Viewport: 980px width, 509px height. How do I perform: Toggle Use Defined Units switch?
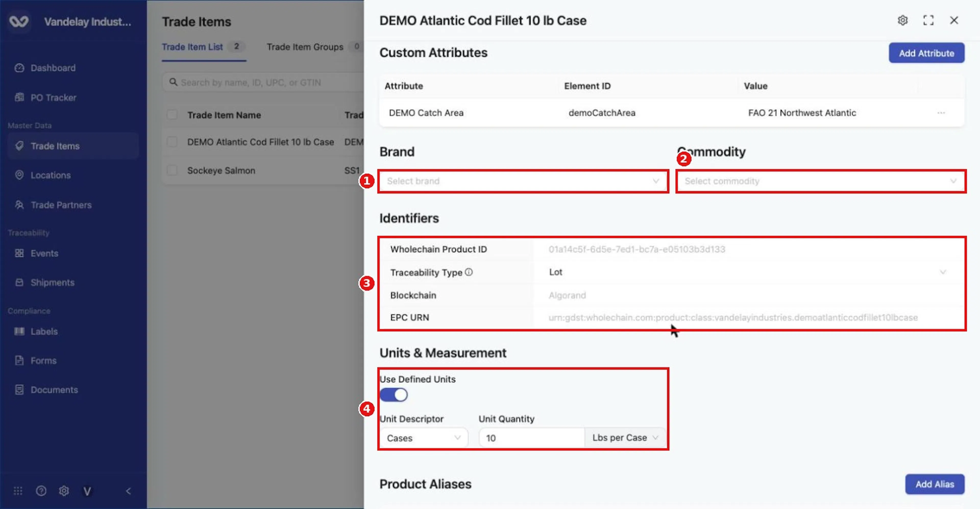394,395
